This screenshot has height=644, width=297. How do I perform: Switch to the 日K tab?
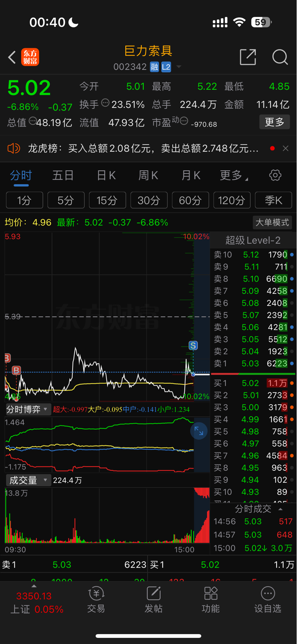pos(106,176)
